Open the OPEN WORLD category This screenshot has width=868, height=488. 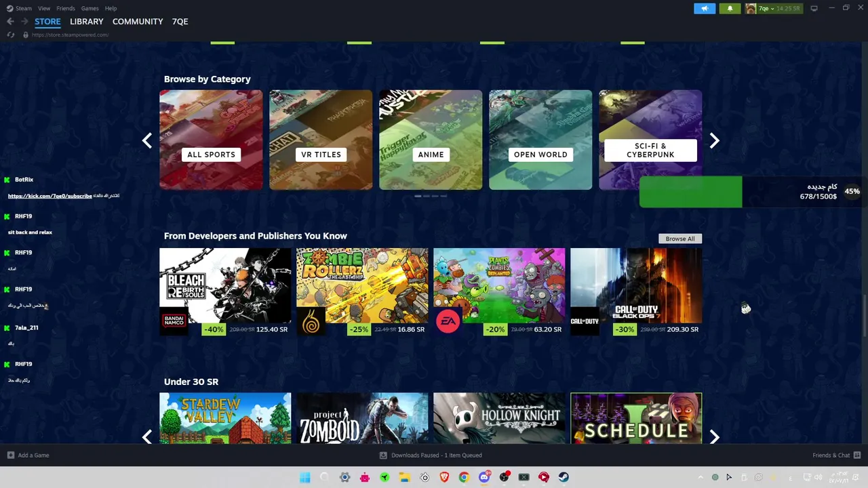pyautogui.click(x=540, y=140)
